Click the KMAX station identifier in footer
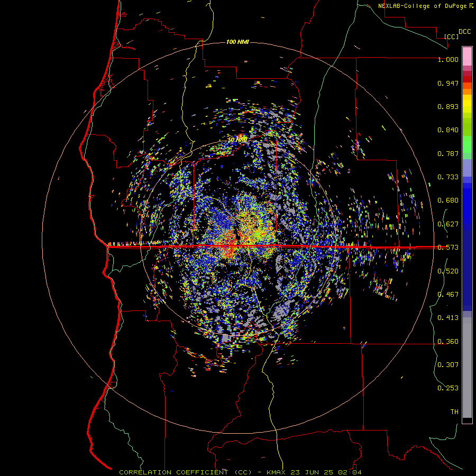 [x=277, y=472]
